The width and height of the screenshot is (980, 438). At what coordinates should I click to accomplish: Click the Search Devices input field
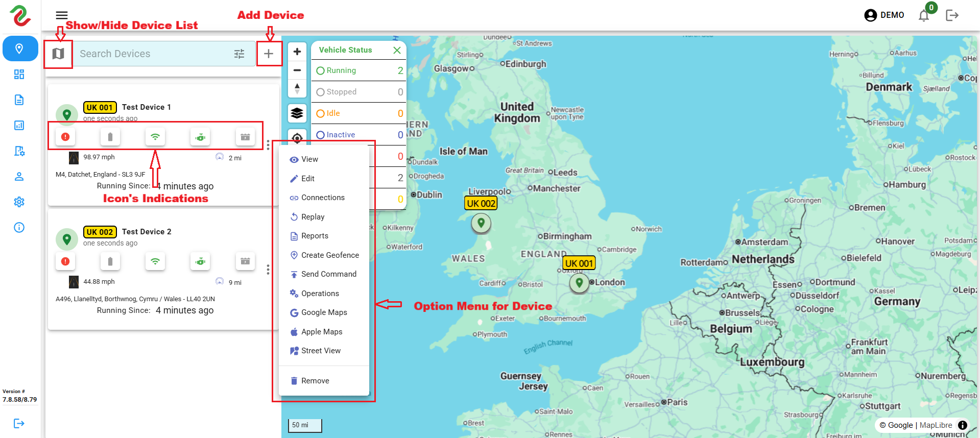153,54
